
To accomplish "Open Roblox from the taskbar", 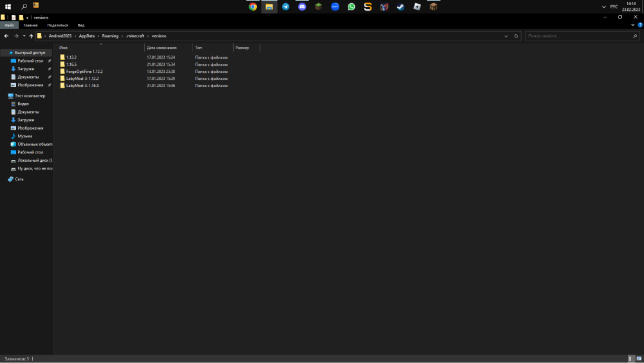I will tap(417, 6).
